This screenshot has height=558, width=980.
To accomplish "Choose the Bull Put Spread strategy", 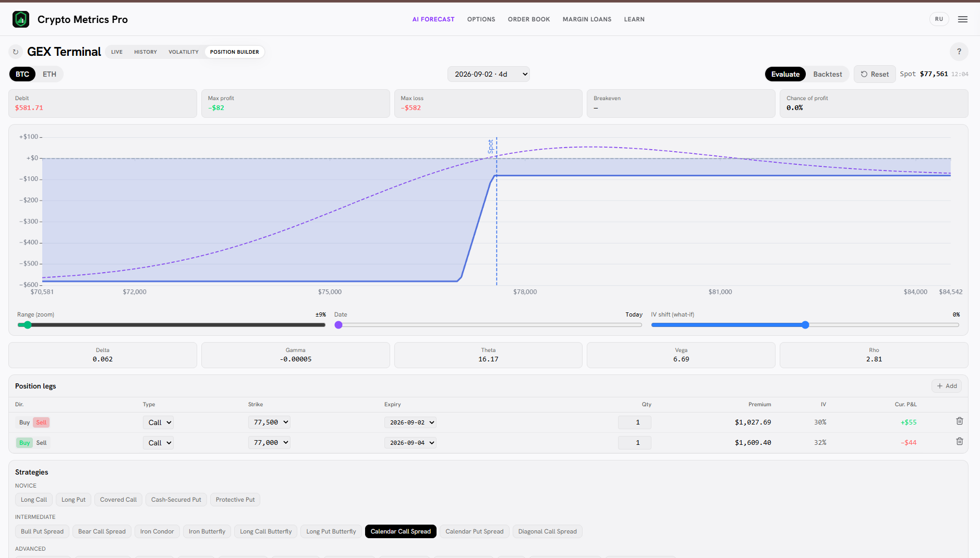I will tap(42, 531).
